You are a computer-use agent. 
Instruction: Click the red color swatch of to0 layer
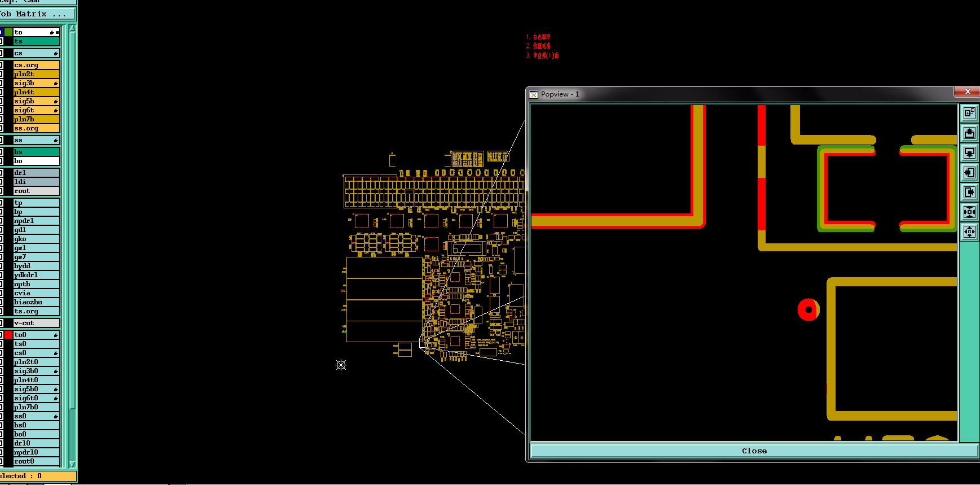8,335
